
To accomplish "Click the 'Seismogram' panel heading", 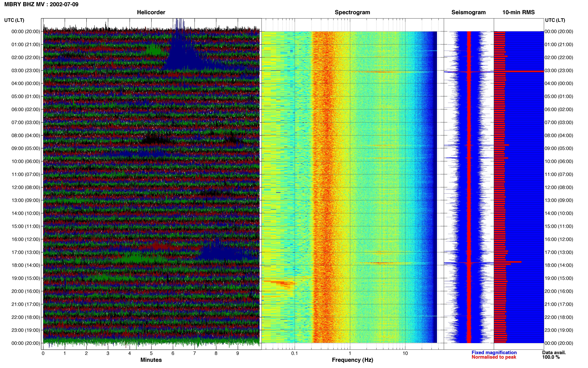I will [468, 12].
